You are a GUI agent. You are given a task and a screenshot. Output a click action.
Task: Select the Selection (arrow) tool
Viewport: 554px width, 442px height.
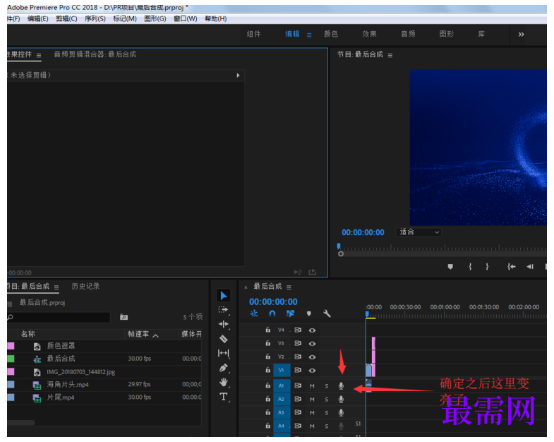pyautogui.click(x=224, y=295)
